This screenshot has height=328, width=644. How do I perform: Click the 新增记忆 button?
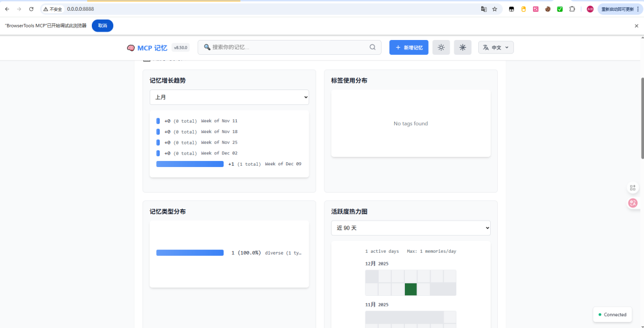408,48
